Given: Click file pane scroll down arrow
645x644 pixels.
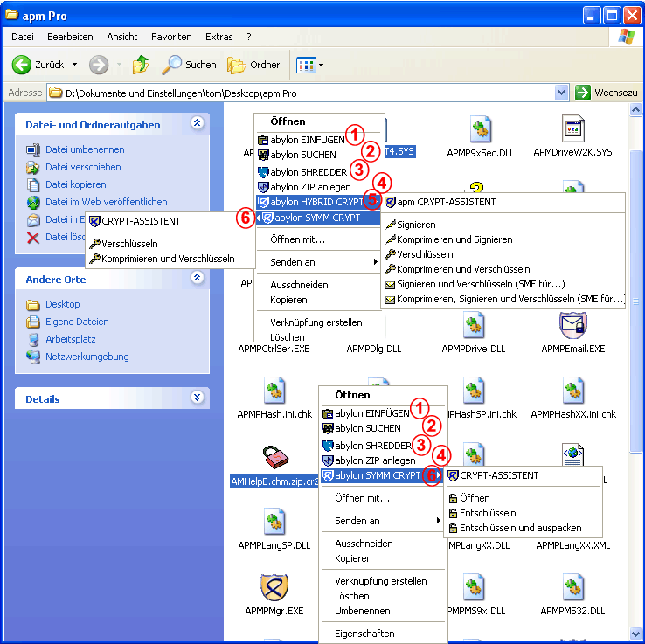Looking at the screenshot, I should coord(635,633).
